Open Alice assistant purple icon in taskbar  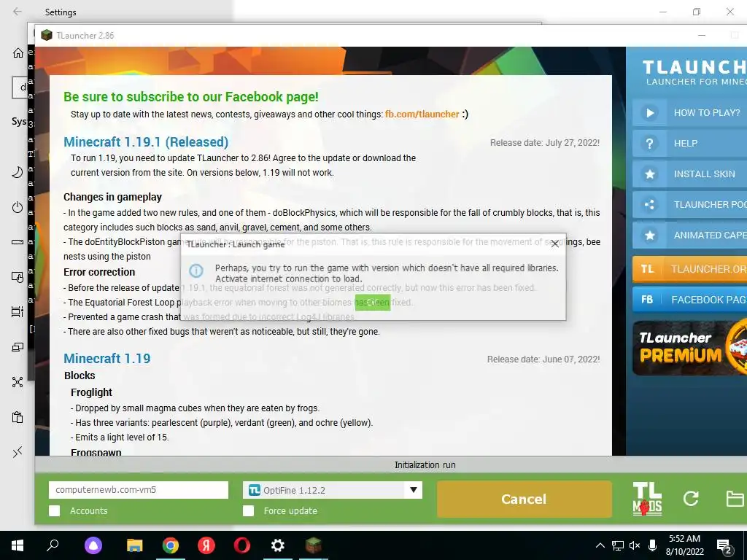93,545
